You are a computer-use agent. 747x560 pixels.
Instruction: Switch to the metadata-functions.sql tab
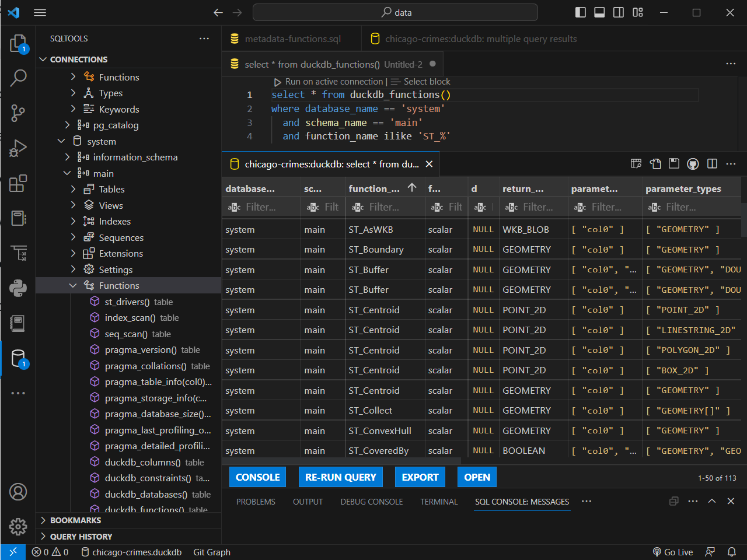292,39
